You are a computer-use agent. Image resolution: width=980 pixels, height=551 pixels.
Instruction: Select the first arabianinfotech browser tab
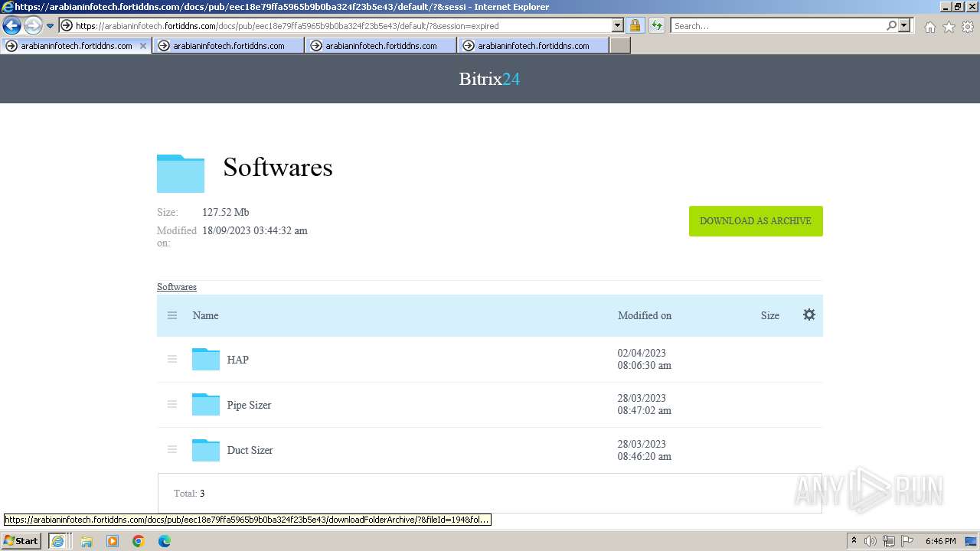(x=76, y=46)
